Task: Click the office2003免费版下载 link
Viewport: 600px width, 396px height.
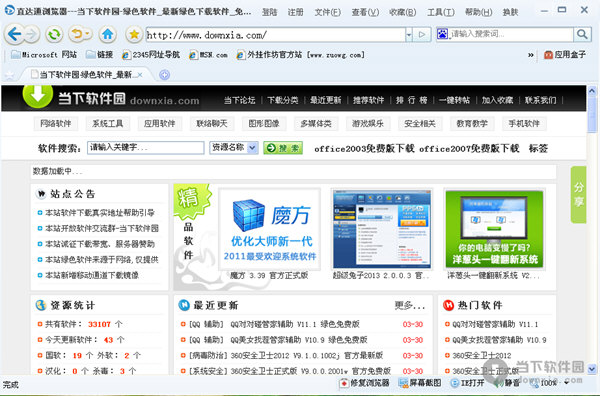Action: tap(364, 148)
